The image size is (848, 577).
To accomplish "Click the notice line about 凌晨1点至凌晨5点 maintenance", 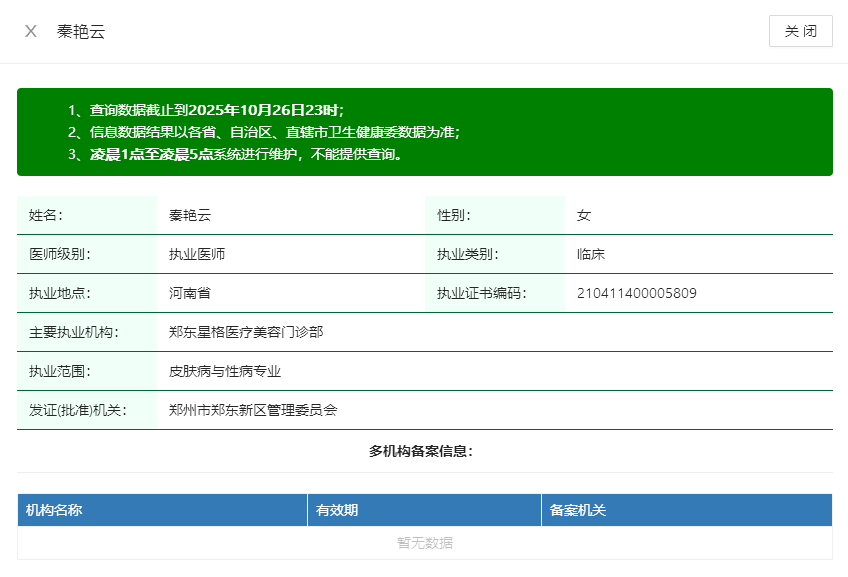I will (x=235, y=154).
